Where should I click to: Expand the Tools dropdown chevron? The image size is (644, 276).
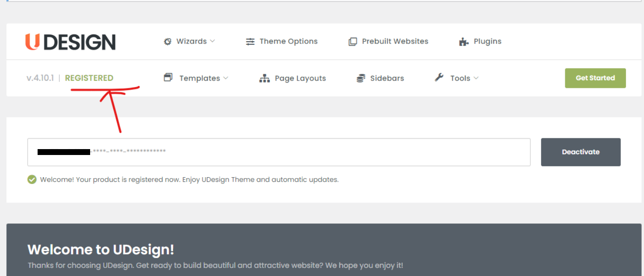click(x=476, y=78)
